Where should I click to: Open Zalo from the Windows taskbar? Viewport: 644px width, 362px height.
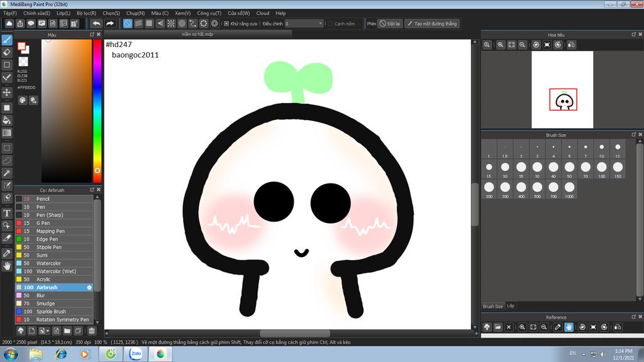click(136, 354)
